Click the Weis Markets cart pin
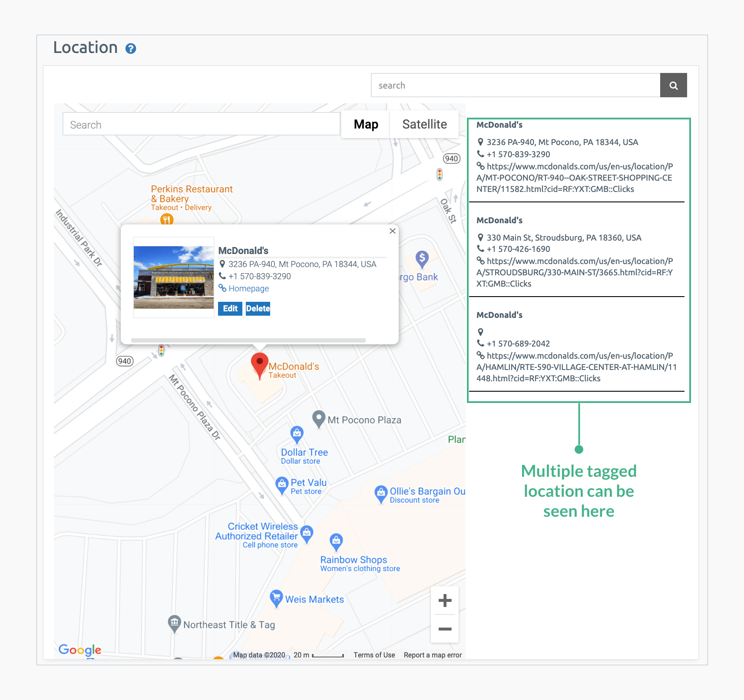 (x=276, y=598)
